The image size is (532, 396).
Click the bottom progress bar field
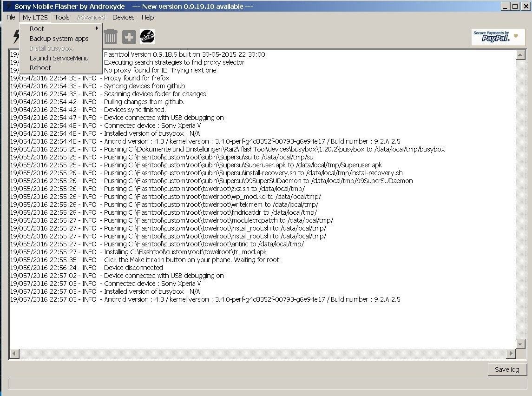[267, 384]
